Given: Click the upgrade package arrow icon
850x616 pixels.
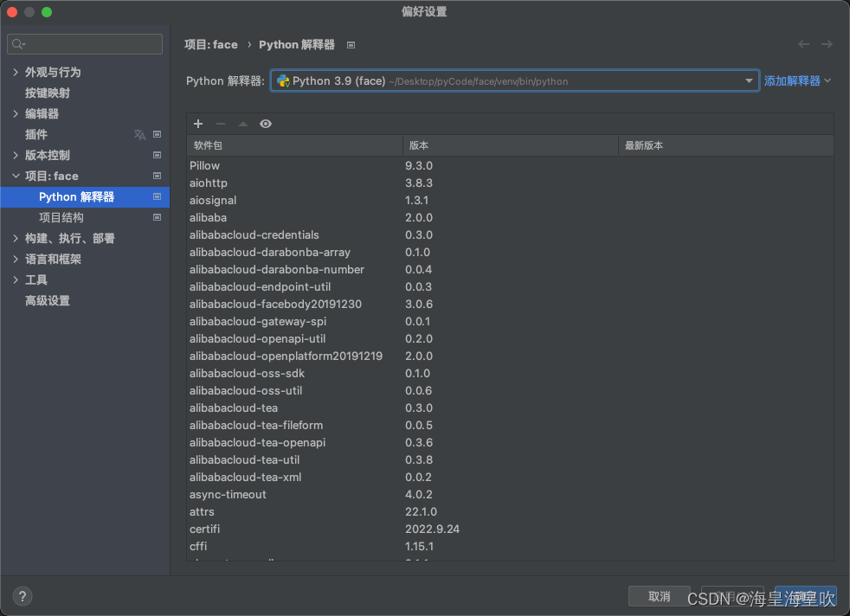Looking at the screenshot, I should click(243, 124).
